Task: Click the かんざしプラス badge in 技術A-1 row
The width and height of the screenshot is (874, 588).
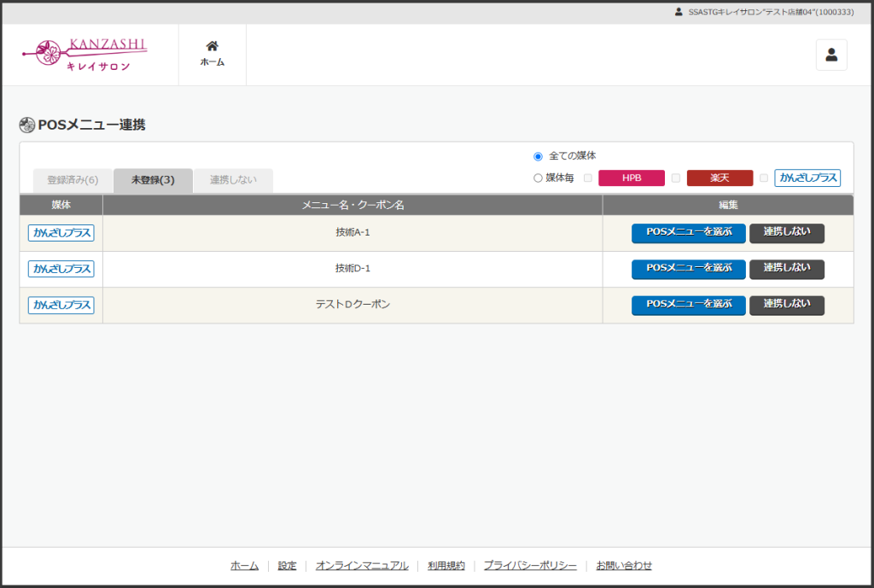Action: pyautogui.click(x=61, y=233)
